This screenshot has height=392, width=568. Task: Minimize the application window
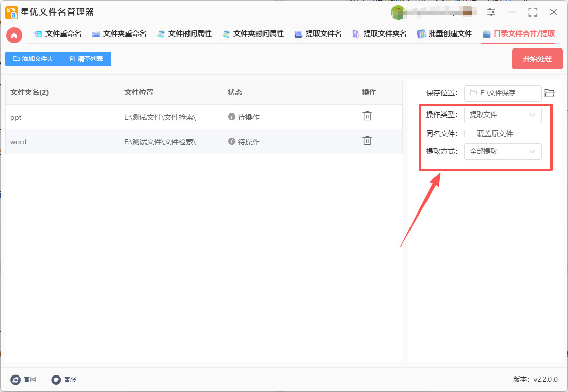coord(512,12)
